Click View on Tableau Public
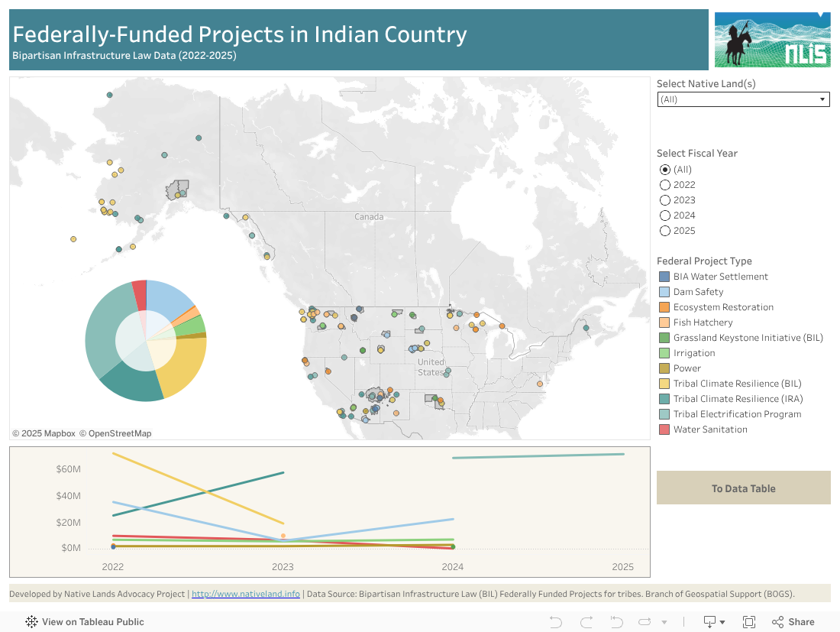The image size is (840, 632). coord(92,622)
